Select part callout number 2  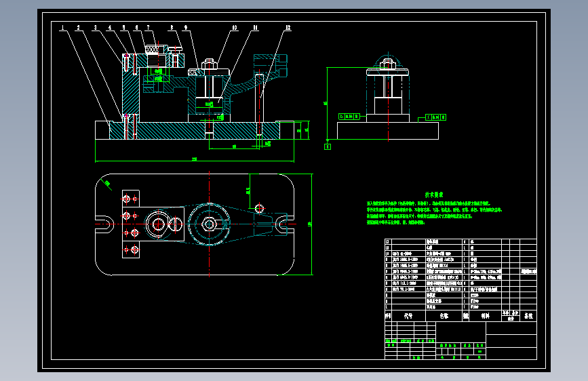point(79,27)
